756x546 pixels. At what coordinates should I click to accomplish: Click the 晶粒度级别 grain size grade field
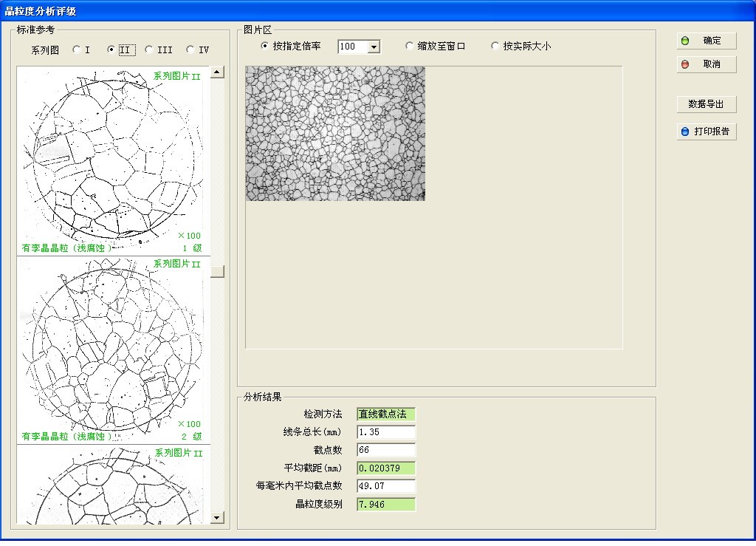[385, 505]
